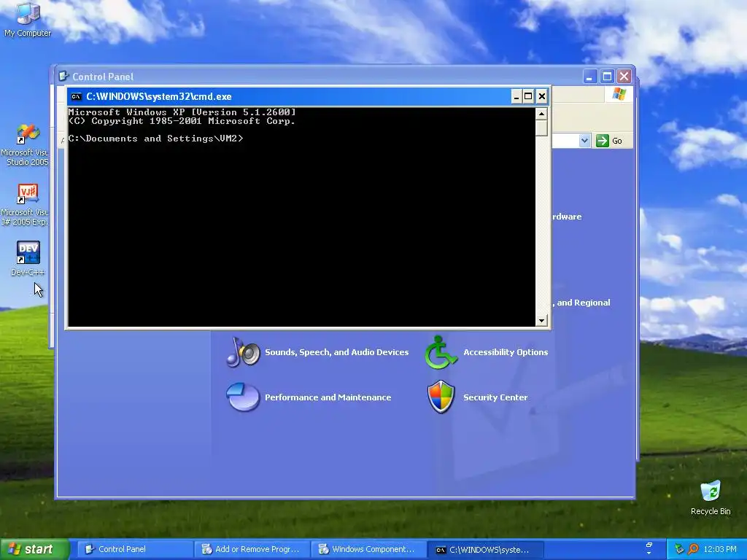Viewport: 747px width, 560px height.
Task: Switch to Control Panel taskbar button
Action: coord(134,549)
